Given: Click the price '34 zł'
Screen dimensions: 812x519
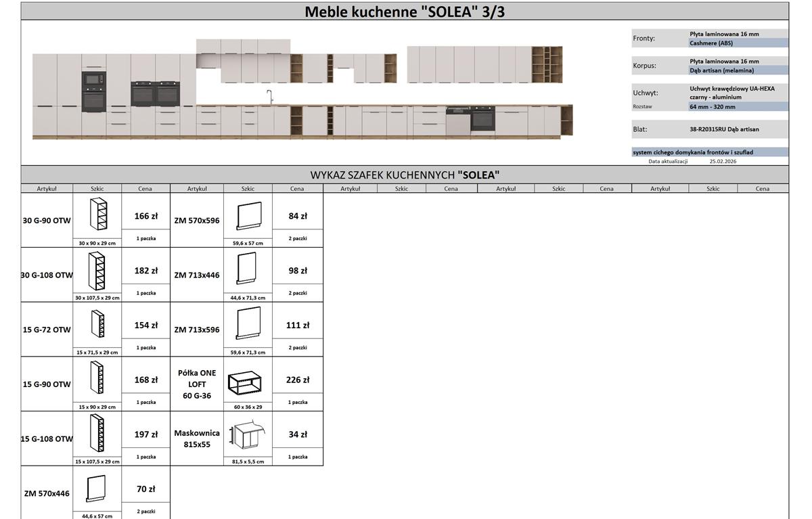Looking at the screenshot, I should pyautogui.click(x=298, y=434).
